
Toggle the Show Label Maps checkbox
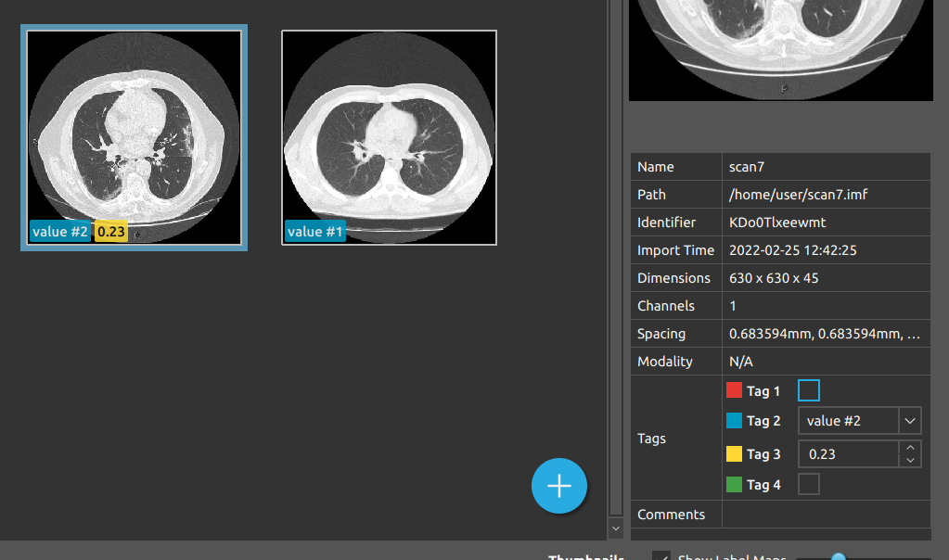[660, 556]
